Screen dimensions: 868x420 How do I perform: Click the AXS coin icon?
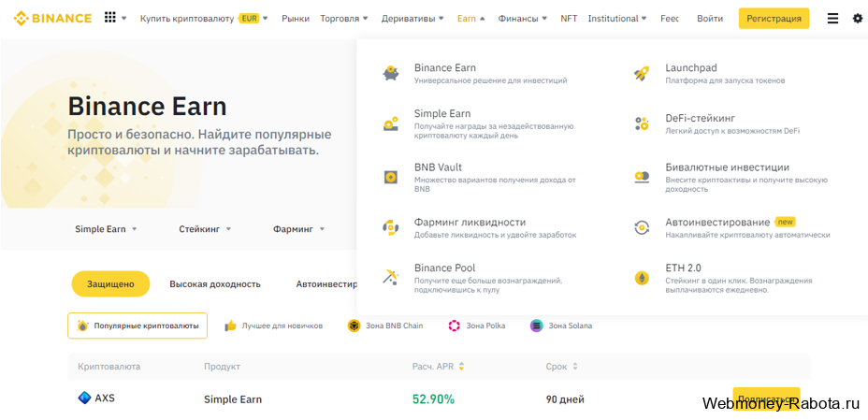tap(84, 398)
